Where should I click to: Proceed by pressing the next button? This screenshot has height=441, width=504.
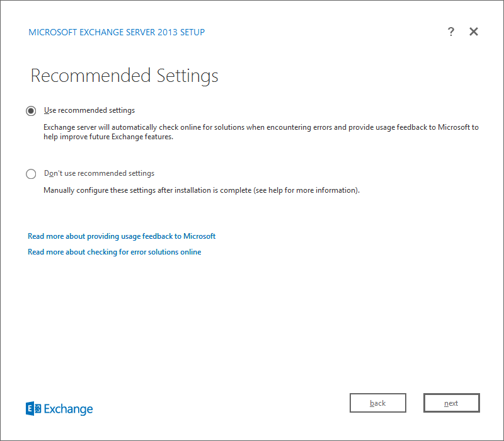[451, 403]
